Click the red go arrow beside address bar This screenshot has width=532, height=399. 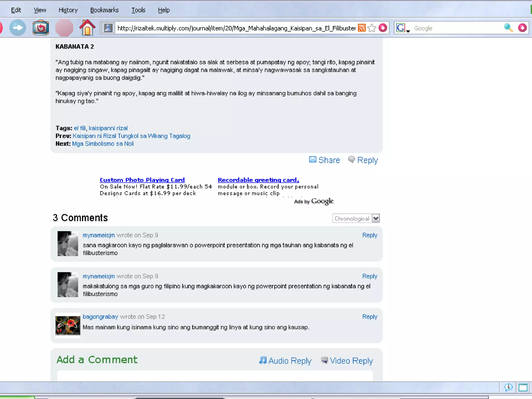click(x=383, y=28)
